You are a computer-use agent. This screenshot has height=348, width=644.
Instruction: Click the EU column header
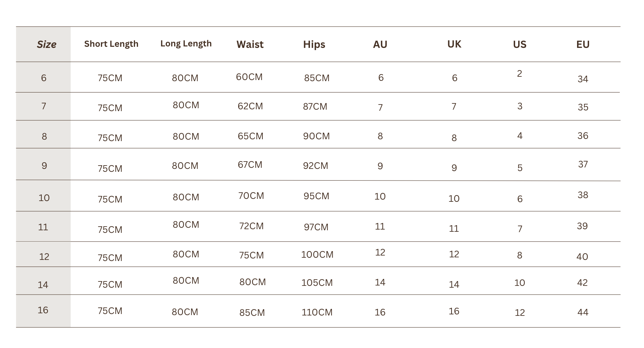[583, 45]
